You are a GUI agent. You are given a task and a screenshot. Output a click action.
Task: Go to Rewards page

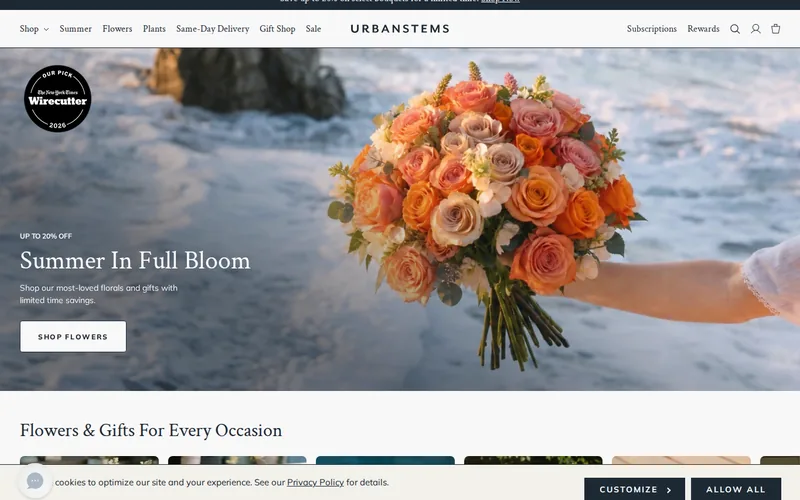703,29
